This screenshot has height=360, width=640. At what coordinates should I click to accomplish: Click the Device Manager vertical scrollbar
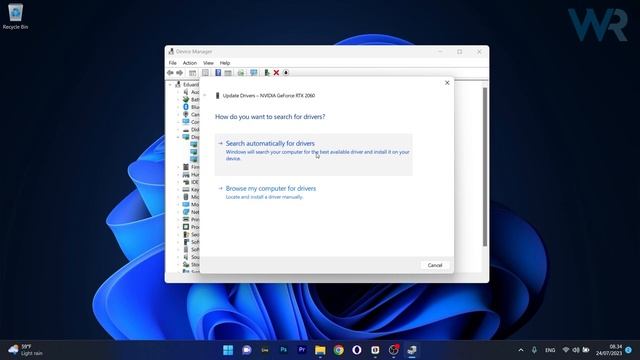485,167
